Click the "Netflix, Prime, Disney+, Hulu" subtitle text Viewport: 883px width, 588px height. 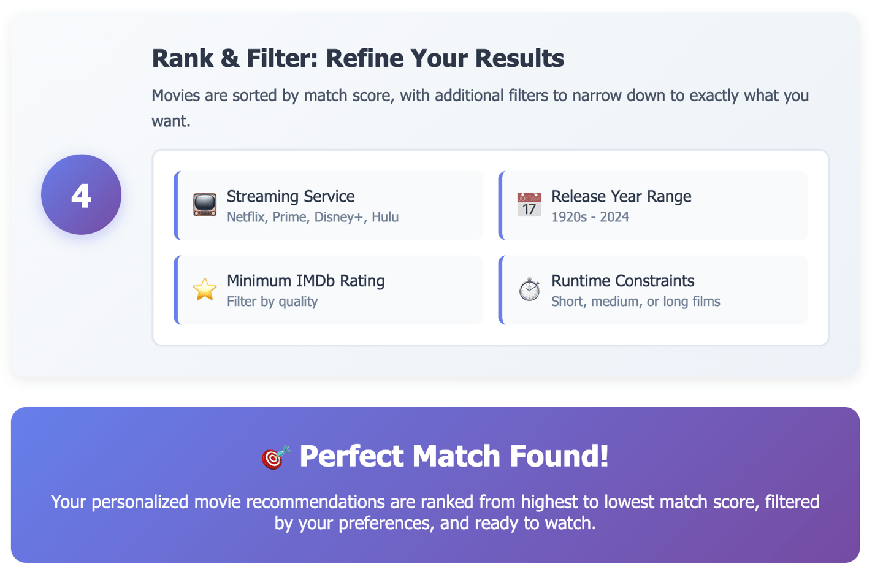point(313,217)
